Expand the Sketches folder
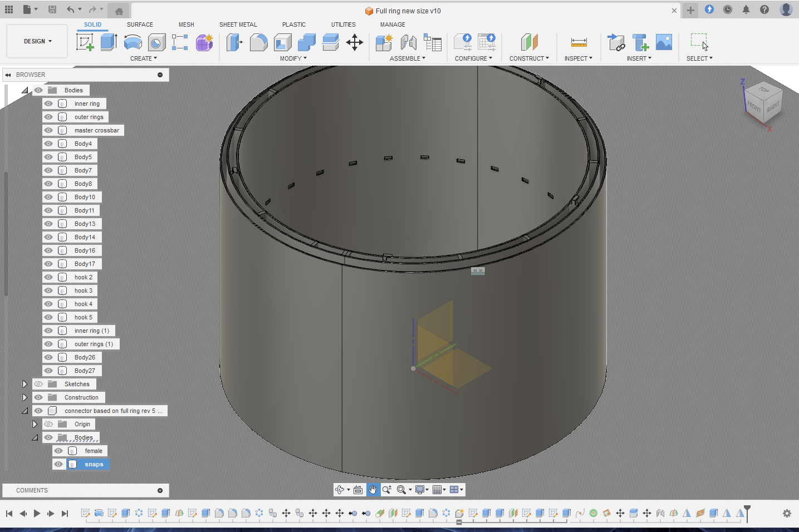799x532 pixels. tap(25, 383)
